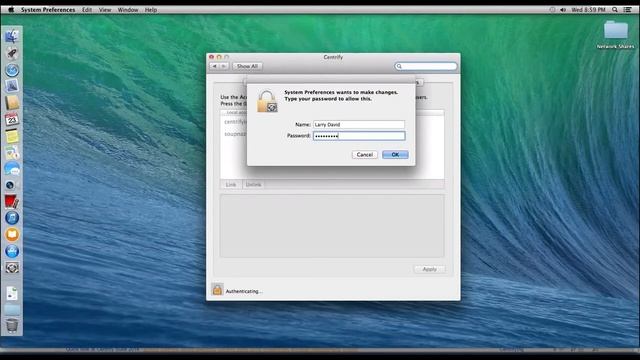Open the App Store icon in Dock
The height and width of the screenshot is (360, 640).
click(x=12, y=251)
